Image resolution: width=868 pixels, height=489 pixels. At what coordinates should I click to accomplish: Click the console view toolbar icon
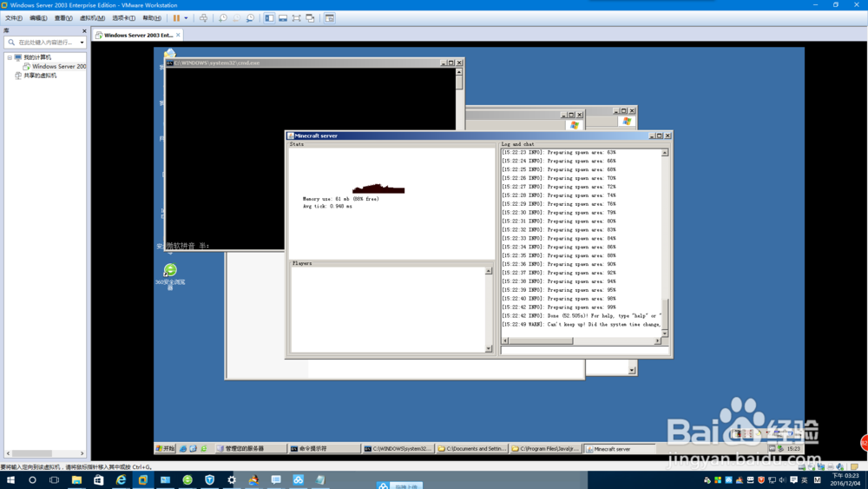click(x=329, y=18)
